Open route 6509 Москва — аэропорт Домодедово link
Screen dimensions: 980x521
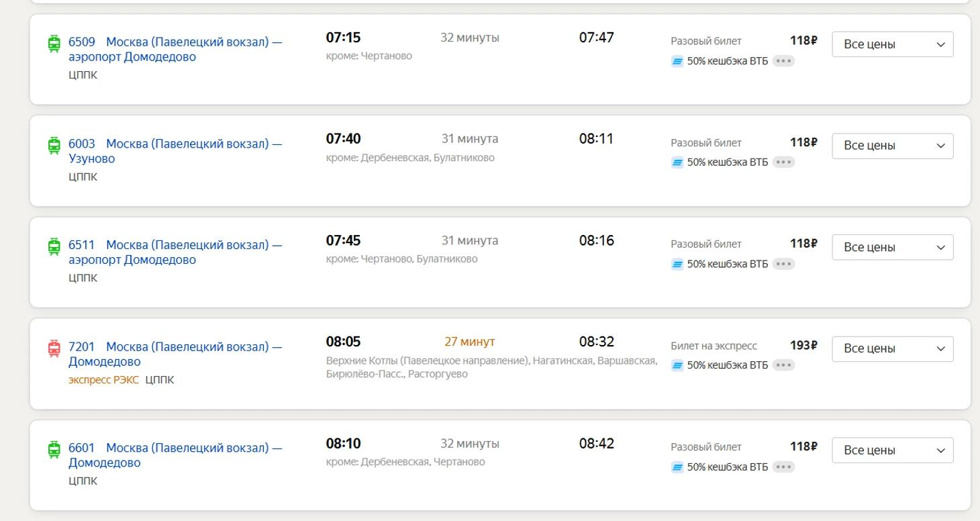[x=175, y=49]
